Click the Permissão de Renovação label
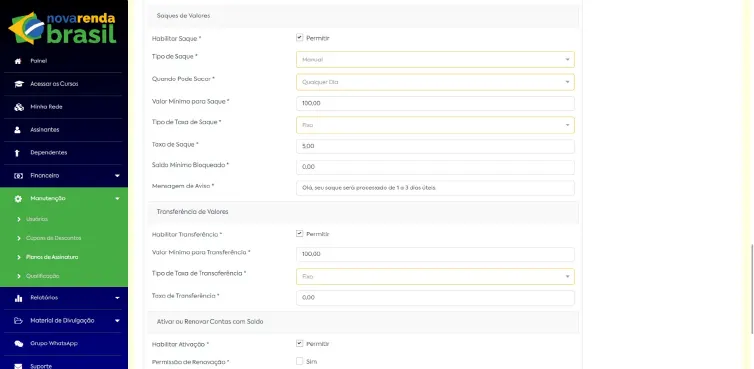The width and height of the screenshot is (754, 369). click(190, 362)
